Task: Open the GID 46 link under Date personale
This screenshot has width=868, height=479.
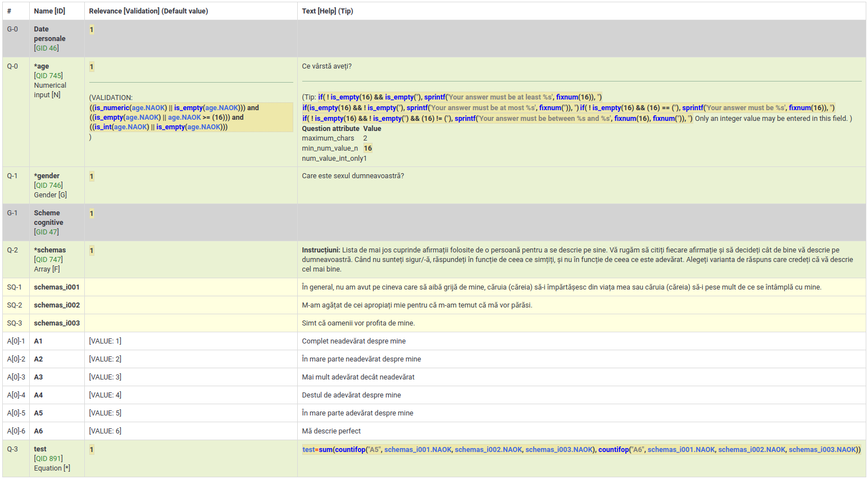Action: coord(46,48)
